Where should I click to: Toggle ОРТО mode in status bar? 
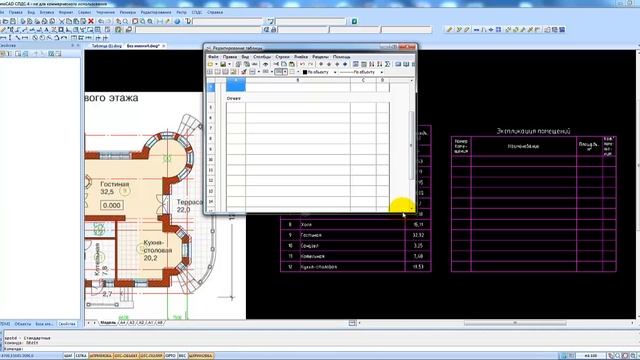click(x=171, y=356)
